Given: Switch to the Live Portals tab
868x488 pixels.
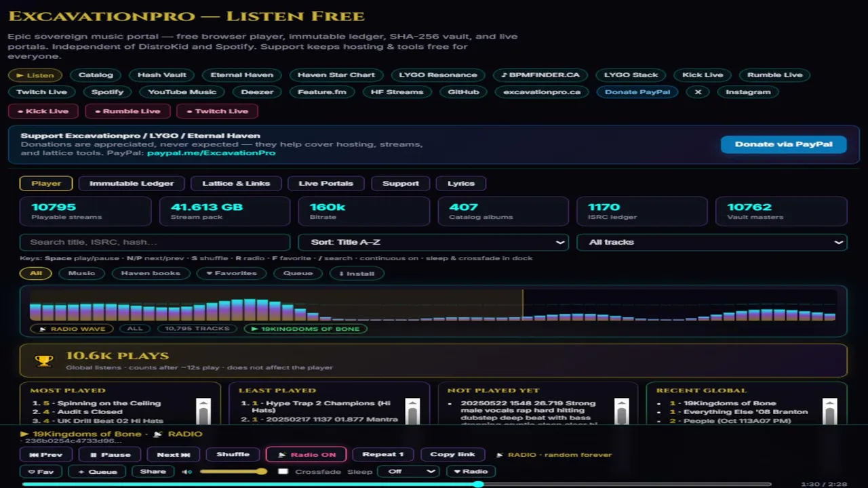Looking at the screenshot, I should 325,183.
